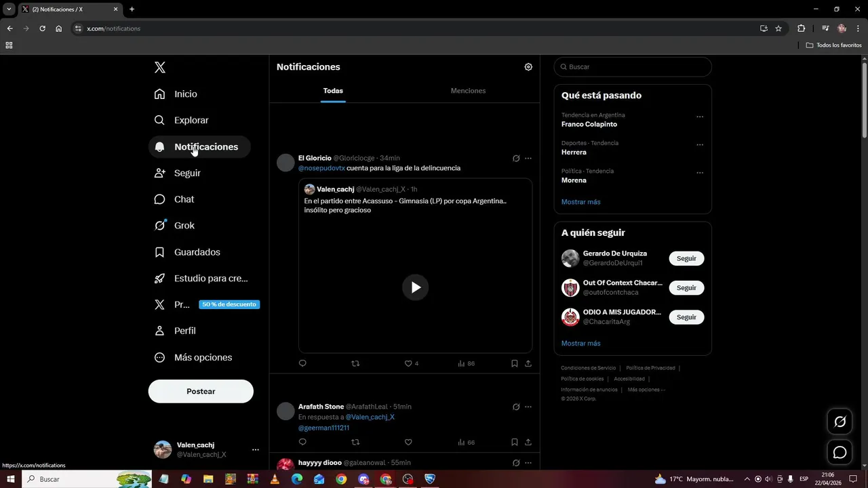Click @Valen_cachj_X link in Arafath reply
The width and height of the screenshot is (868, 488).
pos(370,417)
